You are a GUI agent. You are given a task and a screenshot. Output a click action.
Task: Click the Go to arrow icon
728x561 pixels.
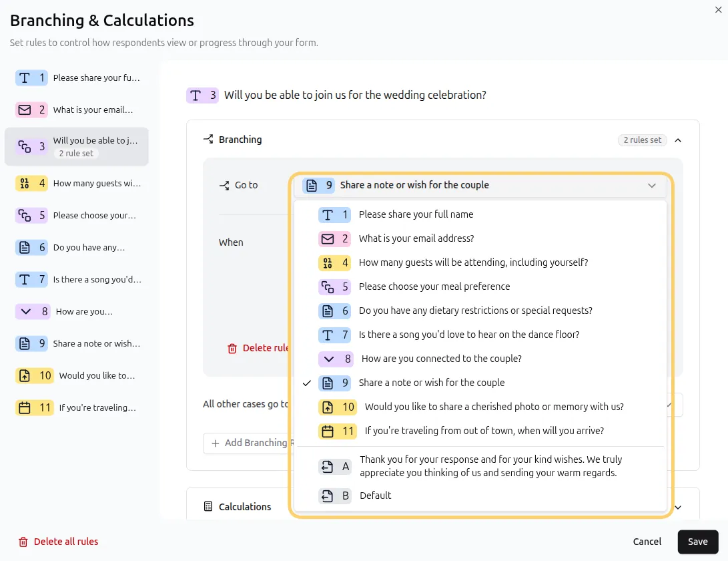click(x=224, y=186)
